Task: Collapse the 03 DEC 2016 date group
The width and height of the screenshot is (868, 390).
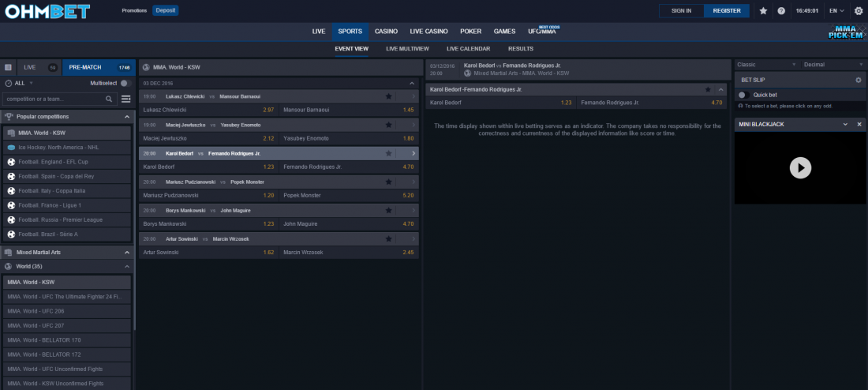Action: point(411,83)
